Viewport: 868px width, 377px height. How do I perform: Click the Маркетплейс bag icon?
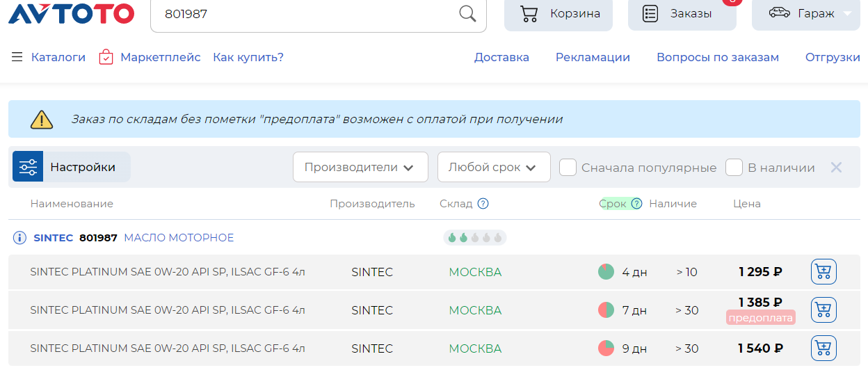[106, 57]
